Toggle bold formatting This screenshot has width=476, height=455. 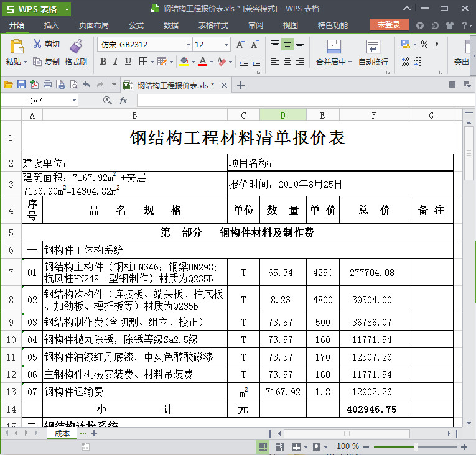coord(103,62)
